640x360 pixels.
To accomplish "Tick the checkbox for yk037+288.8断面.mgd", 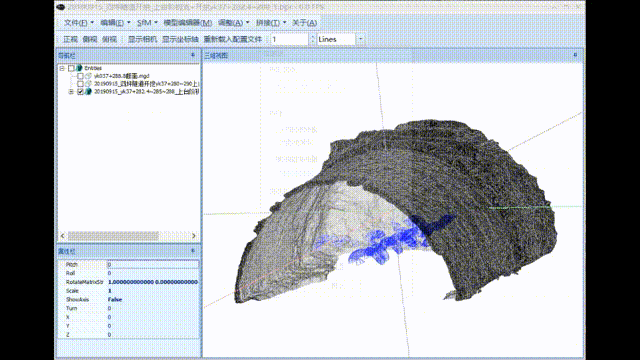I will point(80,76).
